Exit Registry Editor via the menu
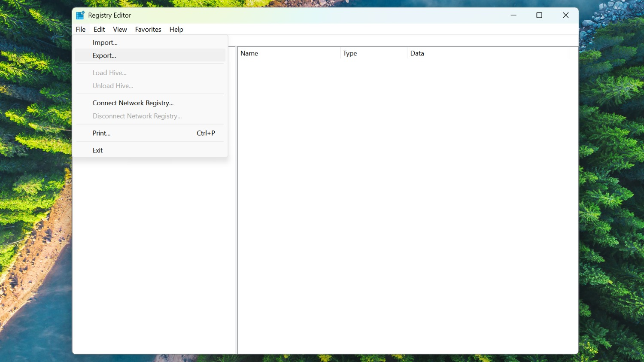The width and height of the screenshot is (644, 362). click(98, 150)
